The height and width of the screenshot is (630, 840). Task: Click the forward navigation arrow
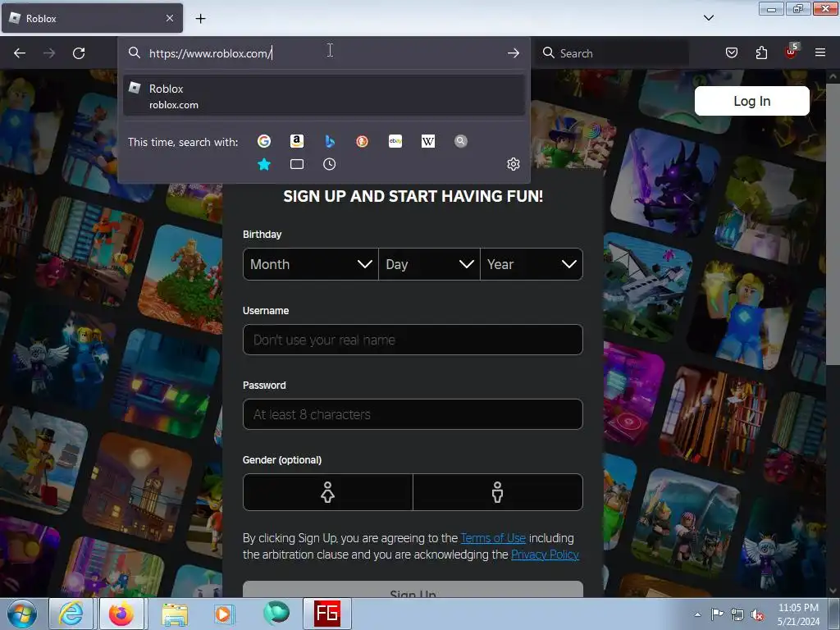coord(49,53)
